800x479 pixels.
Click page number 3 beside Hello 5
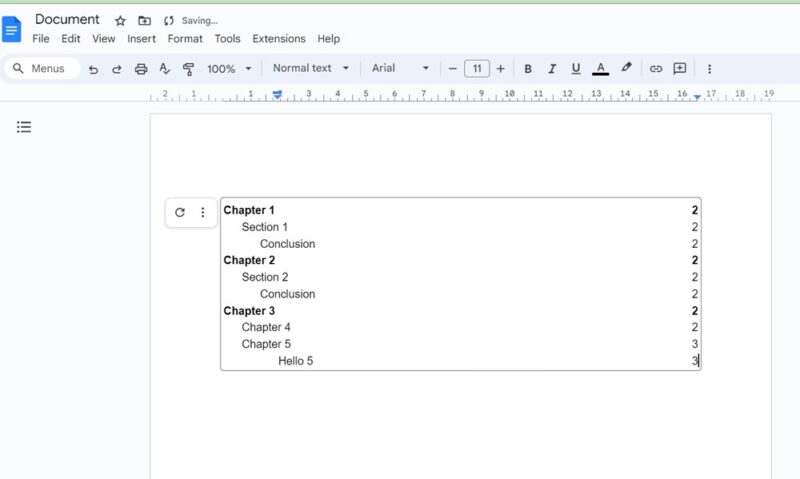tap(694, 361)
